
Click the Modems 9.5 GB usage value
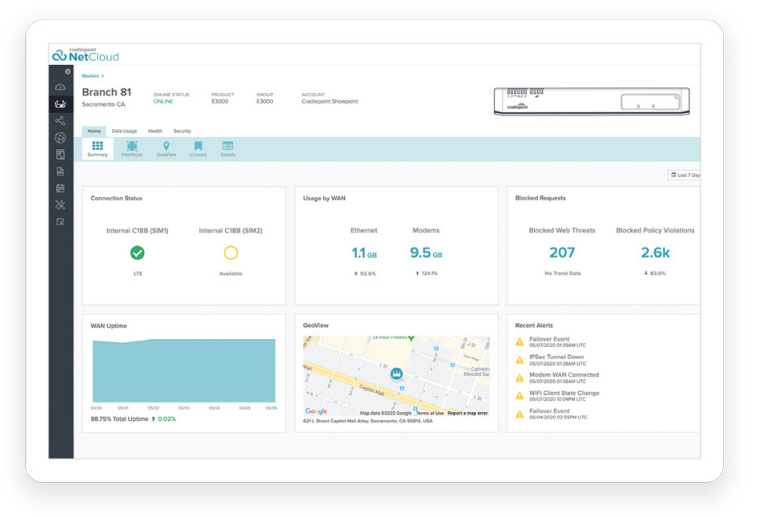(x=426, y=253)
